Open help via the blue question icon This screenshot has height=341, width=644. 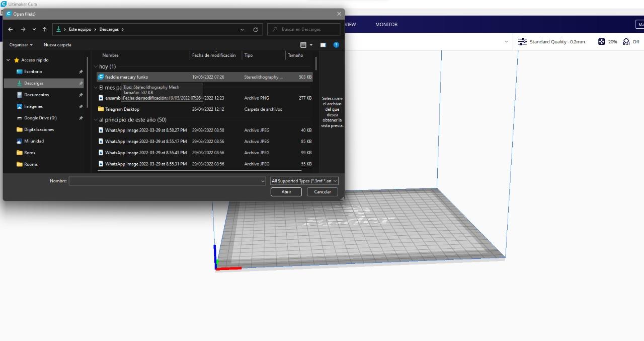336,45
